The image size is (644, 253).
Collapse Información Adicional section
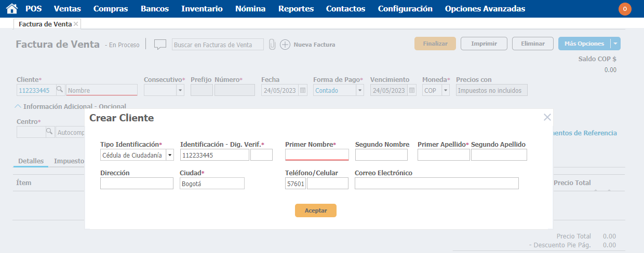[18, 106]
